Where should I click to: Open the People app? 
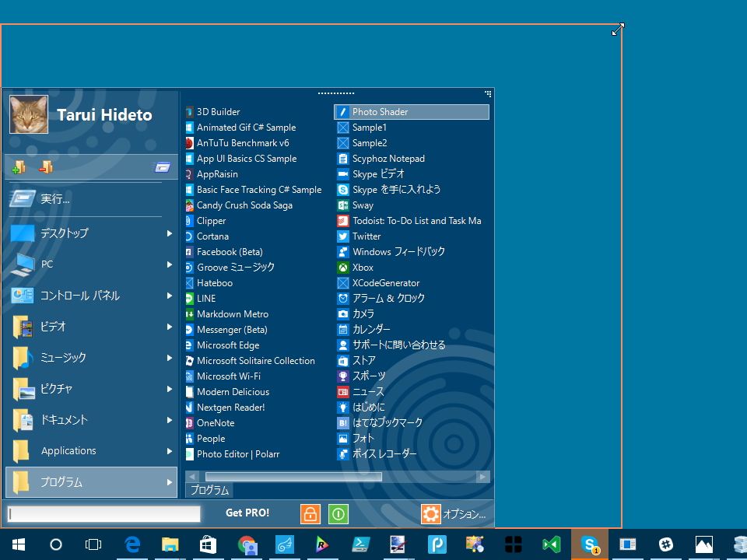(205, 439)
